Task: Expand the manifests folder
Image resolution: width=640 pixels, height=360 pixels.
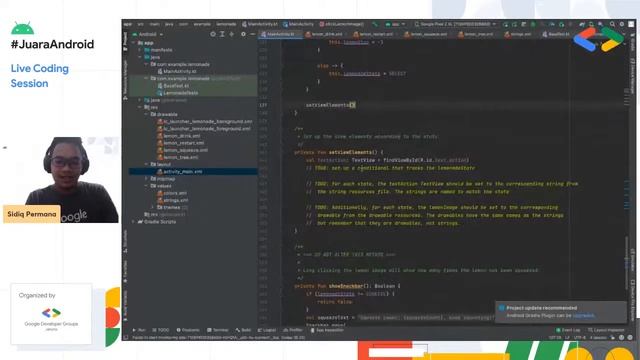Action: point(140,50)
